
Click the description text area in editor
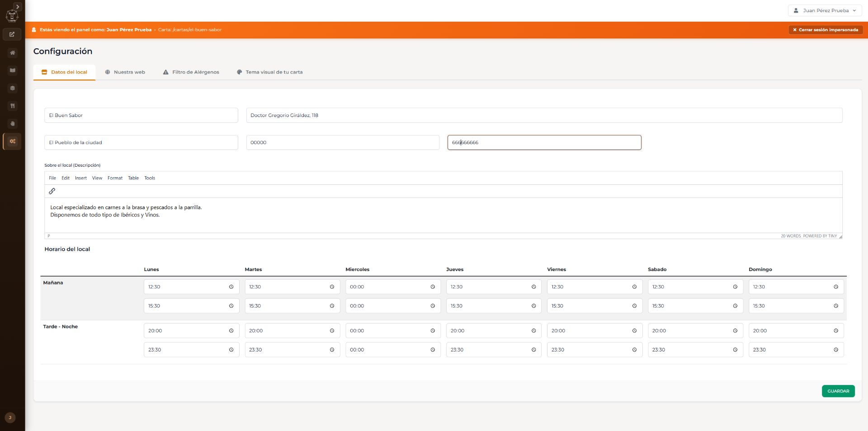tap(443, 215)
